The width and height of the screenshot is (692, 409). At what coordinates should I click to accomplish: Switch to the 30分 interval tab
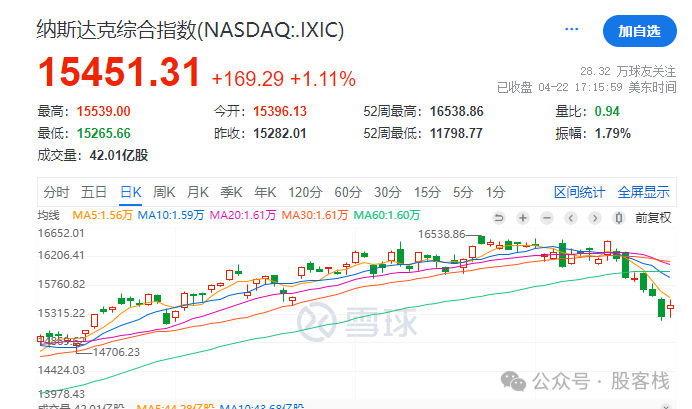(388, 192)
